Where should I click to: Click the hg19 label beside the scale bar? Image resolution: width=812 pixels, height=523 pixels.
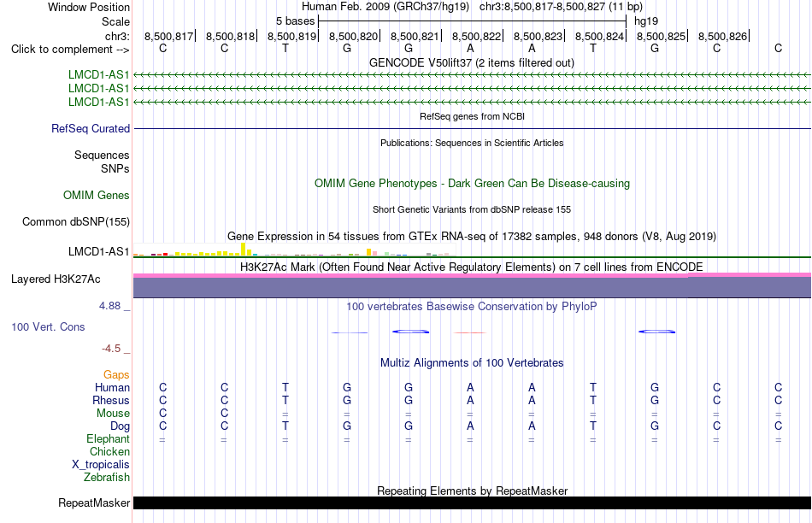(x=646, y=21)
